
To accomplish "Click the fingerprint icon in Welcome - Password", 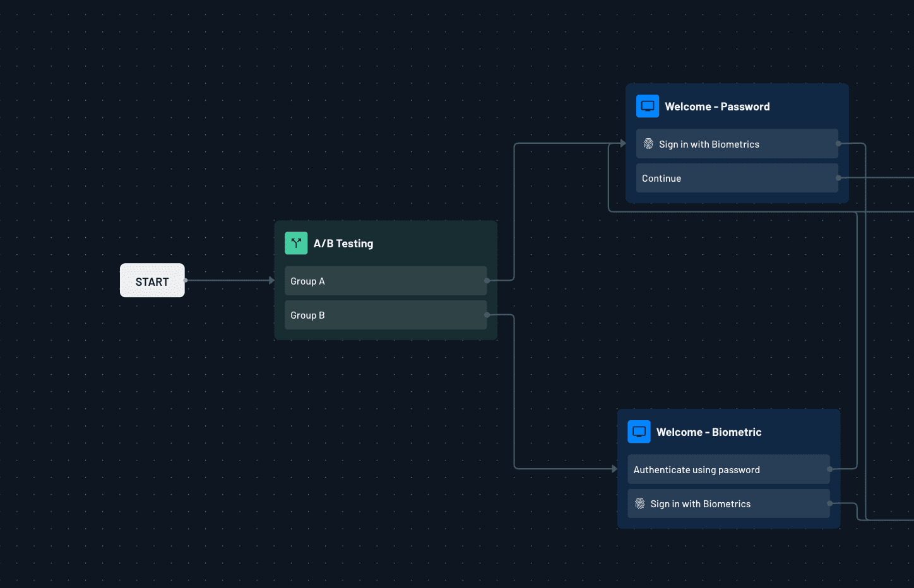I will (648, 144).
